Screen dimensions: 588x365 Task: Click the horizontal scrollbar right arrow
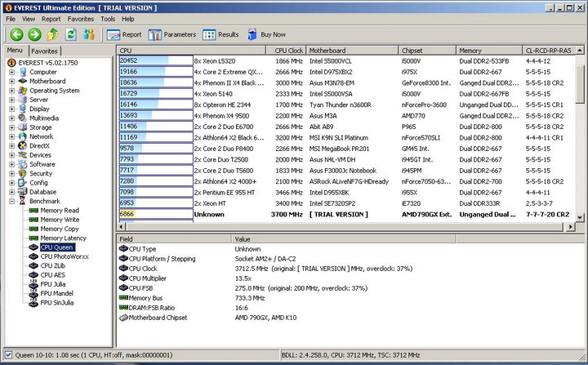click(x=571, y=226)
